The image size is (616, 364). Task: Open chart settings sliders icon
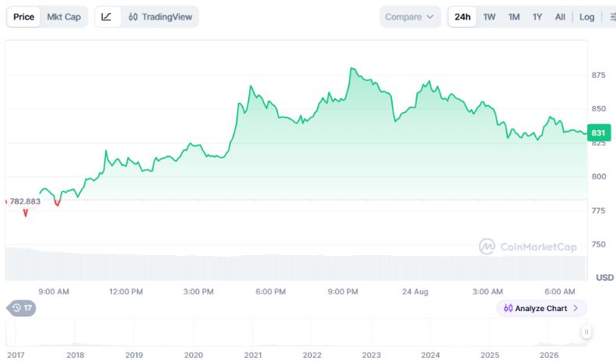pos(612,17)
